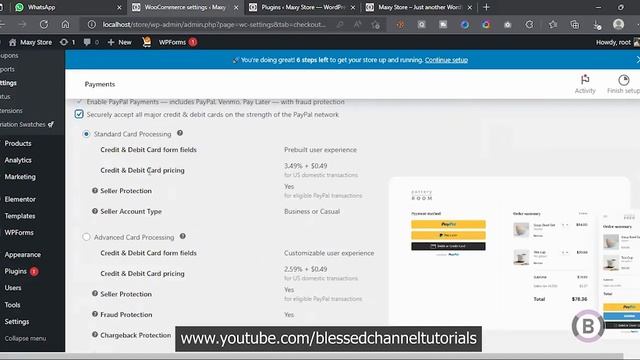Click the 3.49% + $0.49 pricing text

306,166
